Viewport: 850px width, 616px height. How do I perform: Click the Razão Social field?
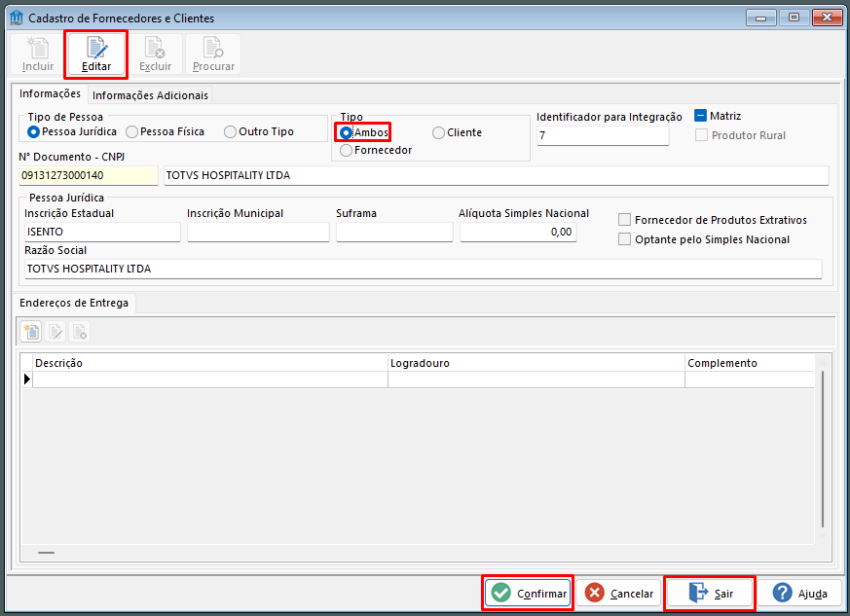click(424, 270)
